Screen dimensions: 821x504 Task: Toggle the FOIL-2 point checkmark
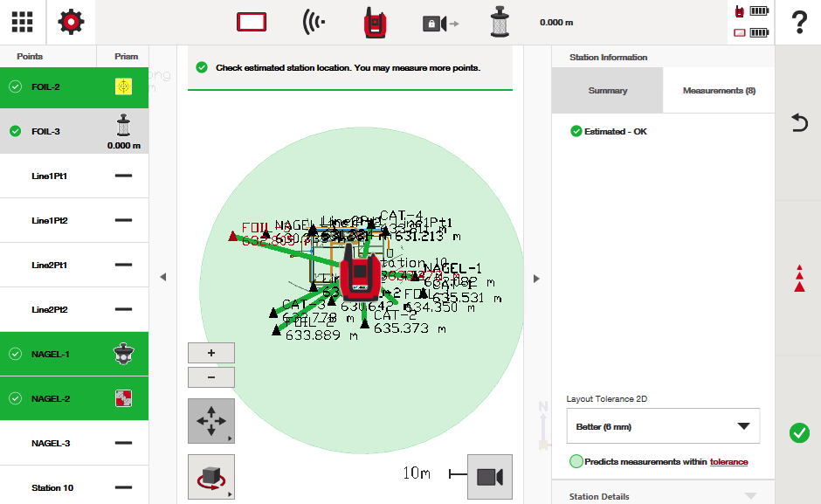tap(15, 86)
